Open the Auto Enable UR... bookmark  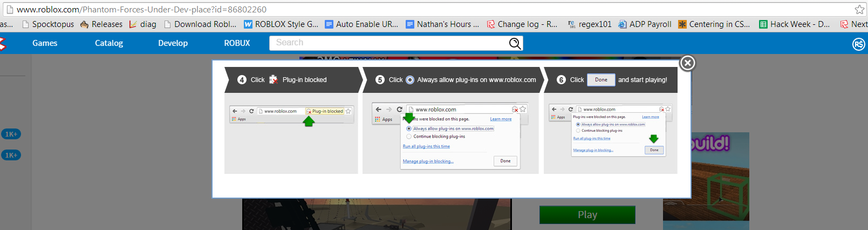[361, 24]
